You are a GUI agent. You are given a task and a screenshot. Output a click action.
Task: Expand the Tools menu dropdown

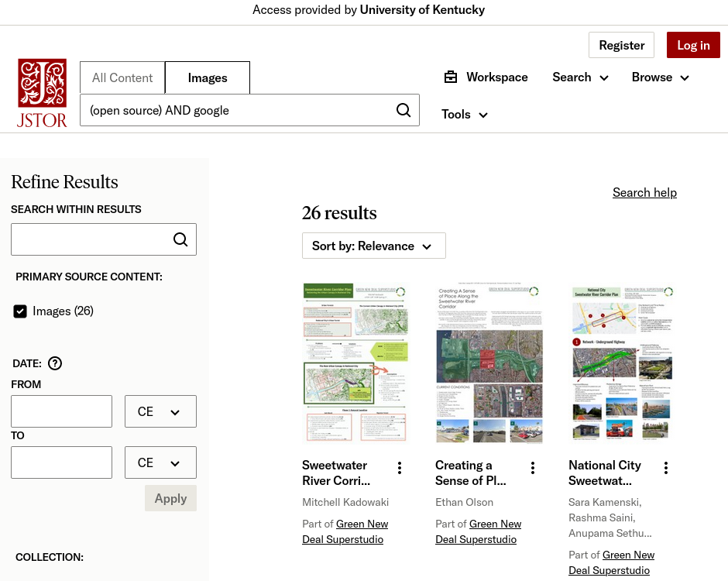[x=464, y=114]
